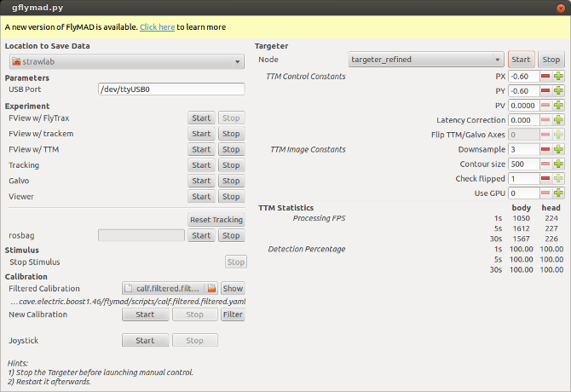Decrease Downsample with the minus icon
The width and height of the screenshot is (571, 392).
545,149
